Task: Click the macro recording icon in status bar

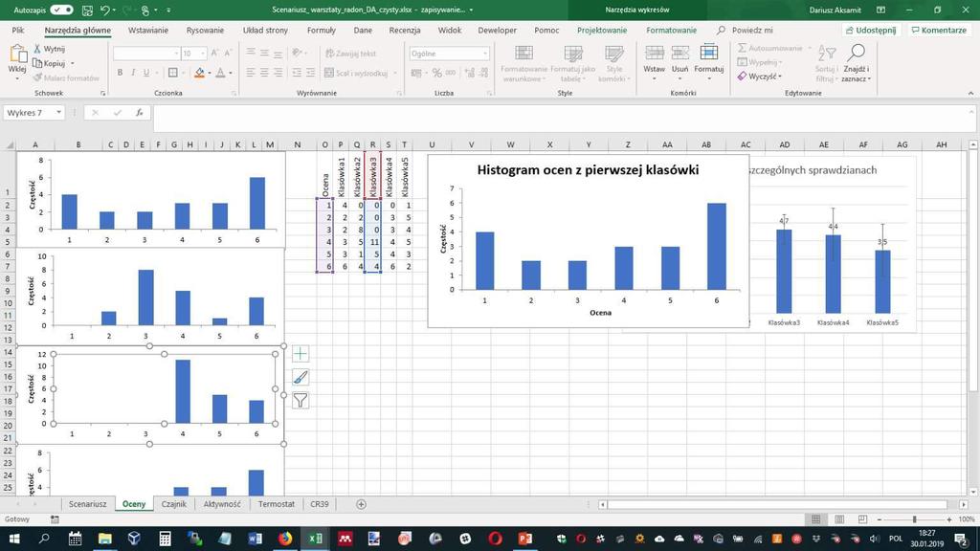Action: [55, 519]
